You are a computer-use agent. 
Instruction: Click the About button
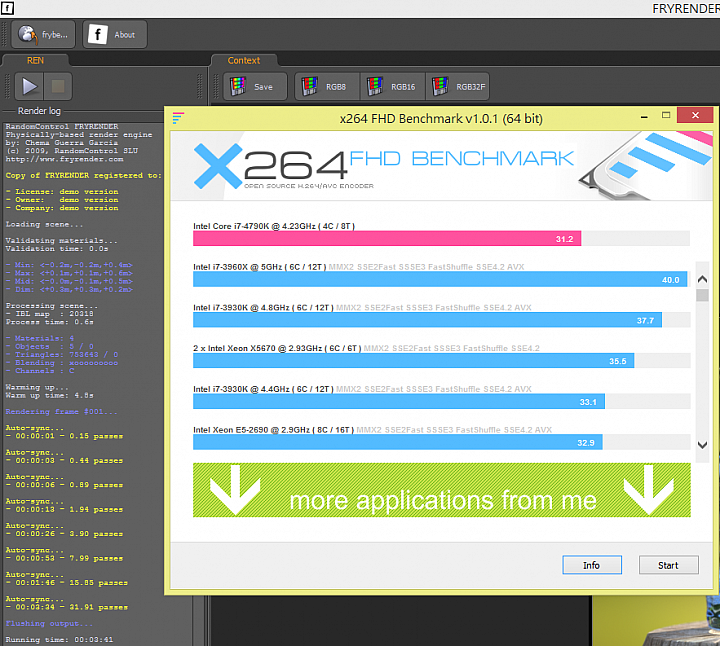click(114, 35)
